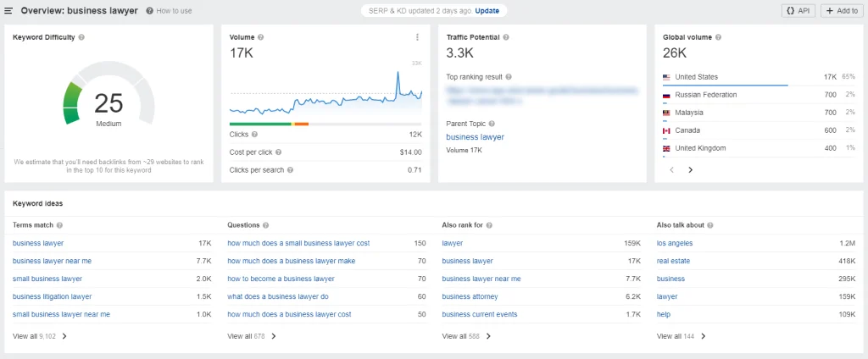The image size is (868, 359).
Task: Open how much does a business lawyer cost
Action: click(290, 314)
